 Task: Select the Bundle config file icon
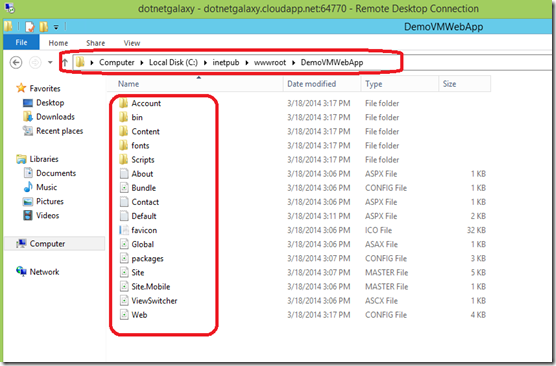pyautogui.click(x=124, y=188)
